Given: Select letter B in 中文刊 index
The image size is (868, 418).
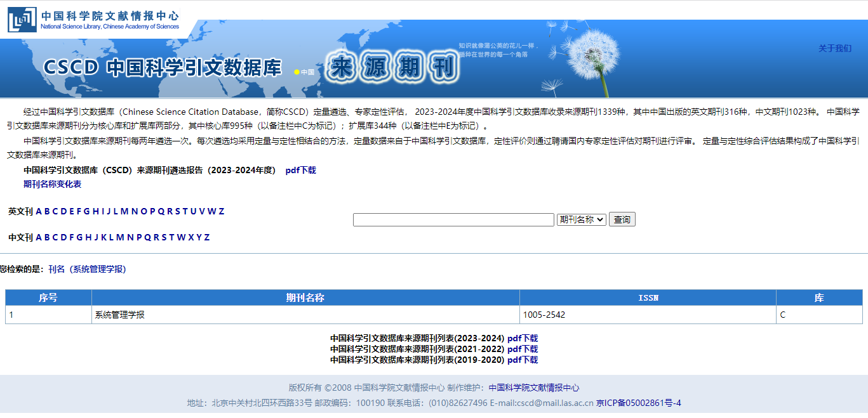Looking at the screenshot, I should 47,237.
